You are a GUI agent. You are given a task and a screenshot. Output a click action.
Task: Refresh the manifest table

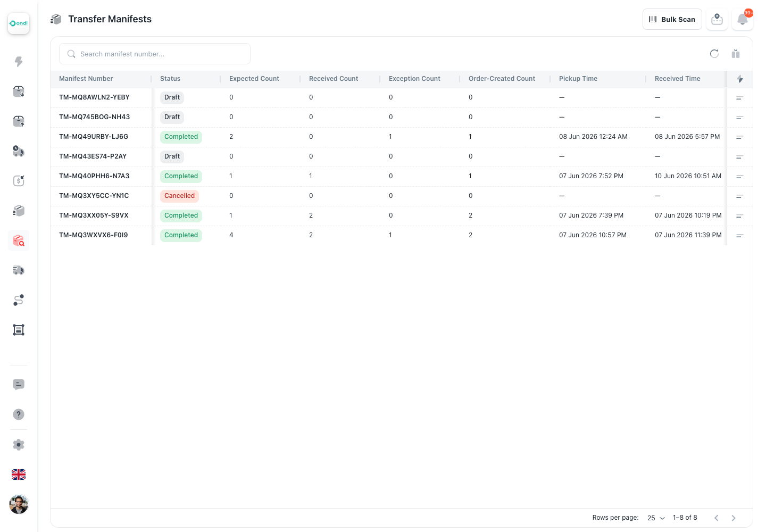pos(714,54)
